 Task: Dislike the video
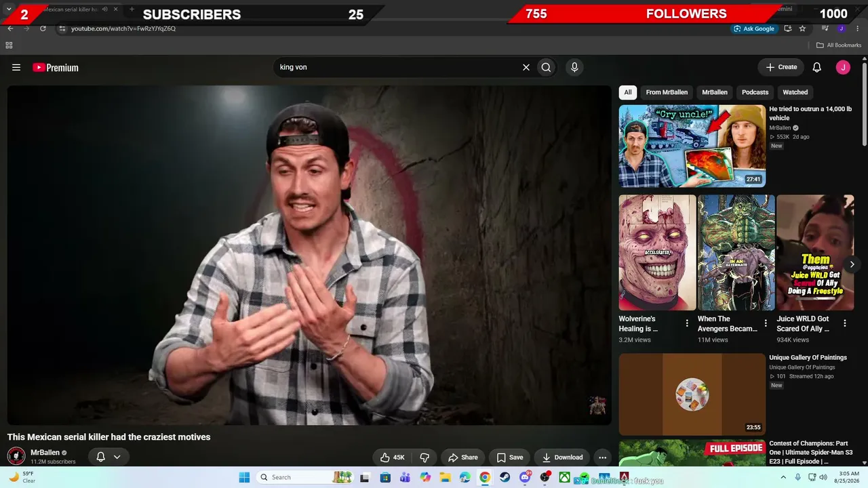tap(425, 457)
